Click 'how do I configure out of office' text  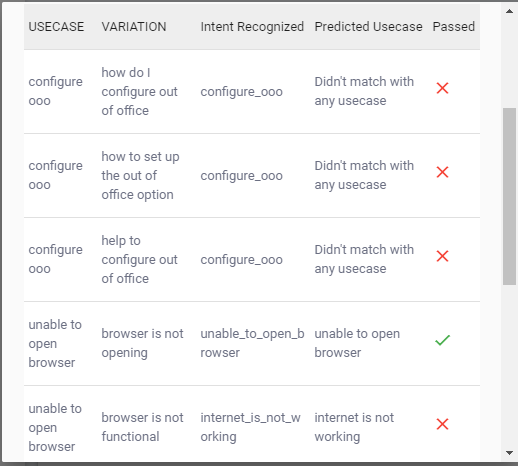139,92
